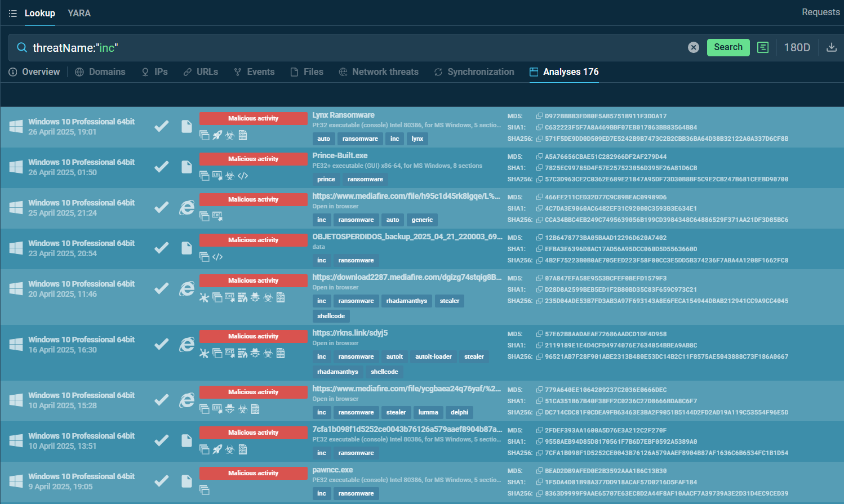
Task: Click the checkmark in the 10 April 13:51 row
Action: [162, 440]
